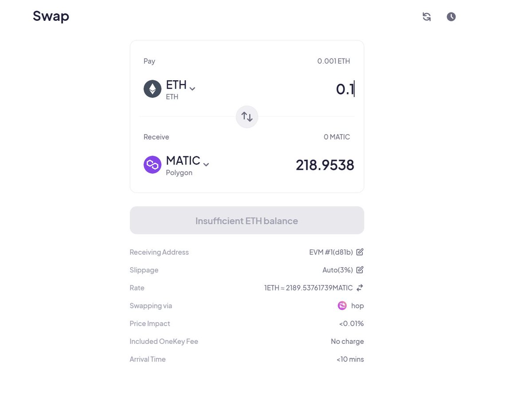The image size is (532, 397).
Task: Click the hop provider logo
Action: [342, 306]
